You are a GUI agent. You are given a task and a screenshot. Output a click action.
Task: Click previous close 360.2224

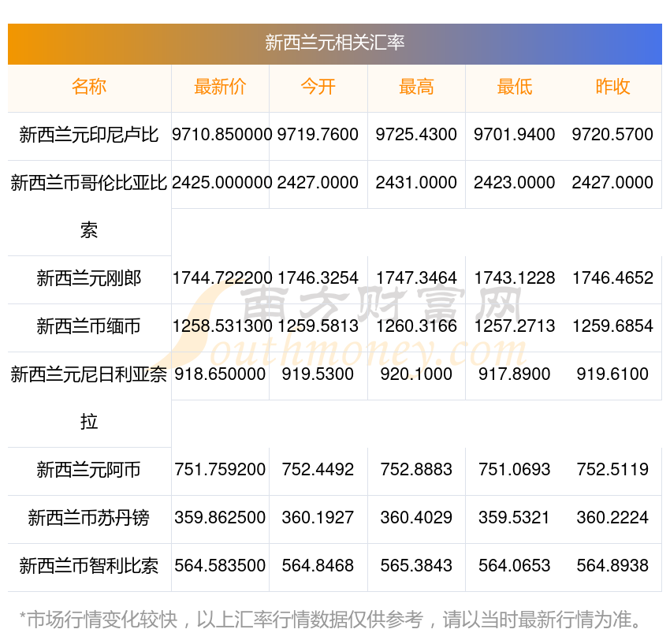pos(612,518)
